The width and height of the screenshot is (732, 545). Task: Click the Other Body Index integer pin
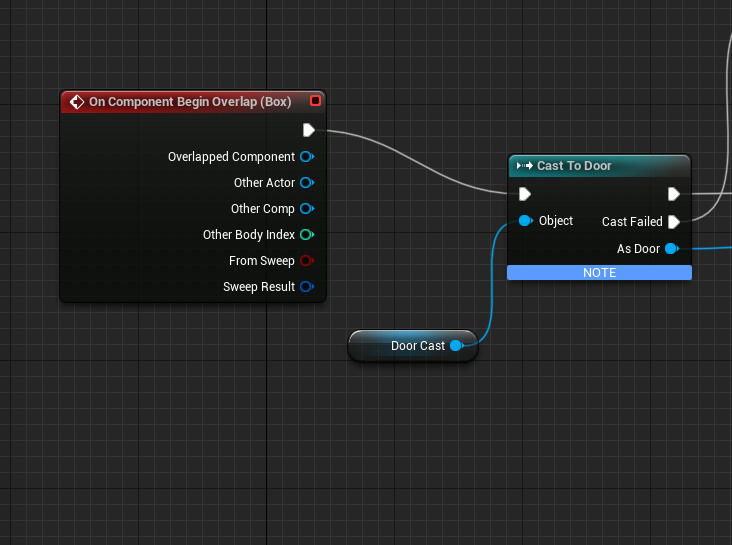[x=306, y=235]
